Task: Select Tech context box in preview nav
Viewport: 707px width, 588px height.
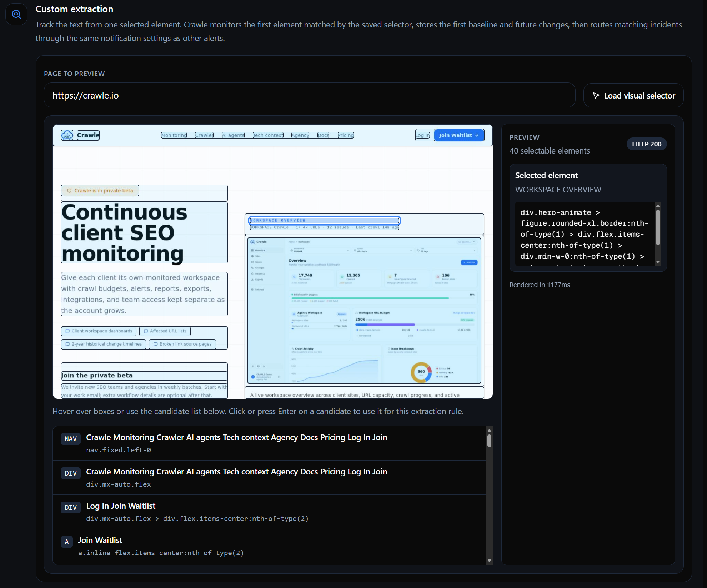Action: coord(268,135)
